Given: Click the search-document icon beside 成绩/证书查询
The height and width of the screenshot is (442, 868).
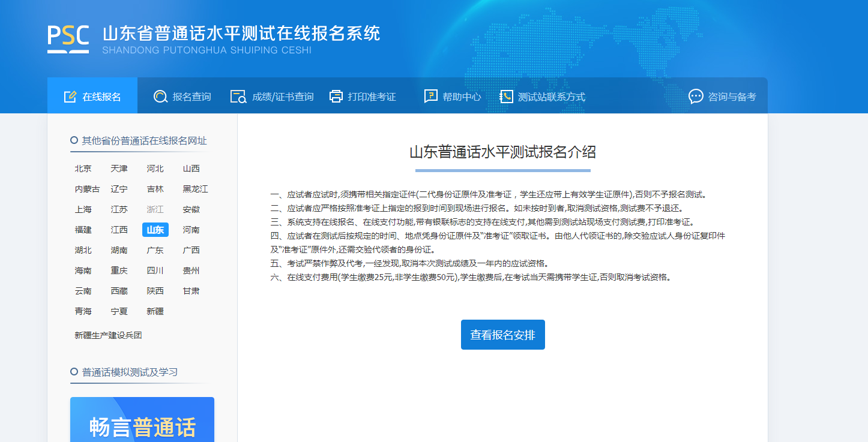Looking at the screenshot, I should pos(238,97).
